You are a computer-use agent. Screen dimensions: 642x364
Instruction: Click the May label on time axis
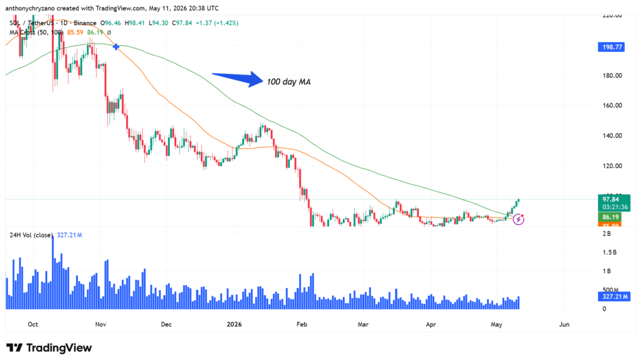[x=497, y=325]
